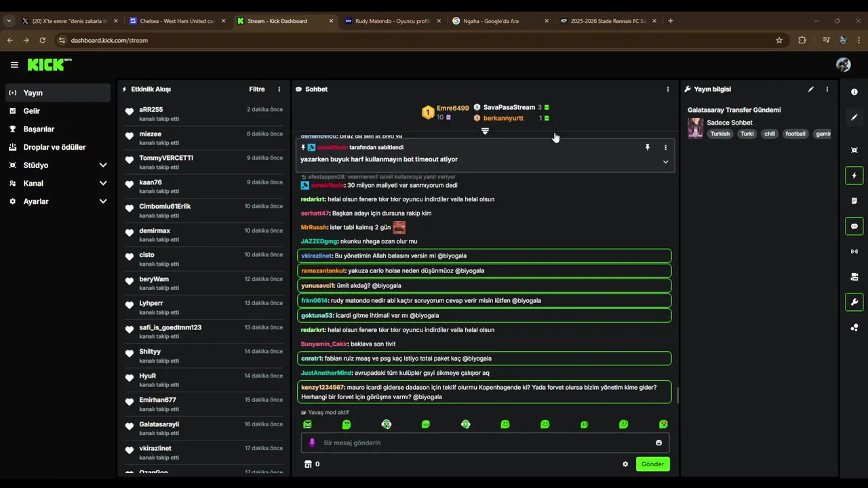Switch to Ngaha Google search browser tab
Viewport: 868px width, 488px height.
click(x=498, y=21)
